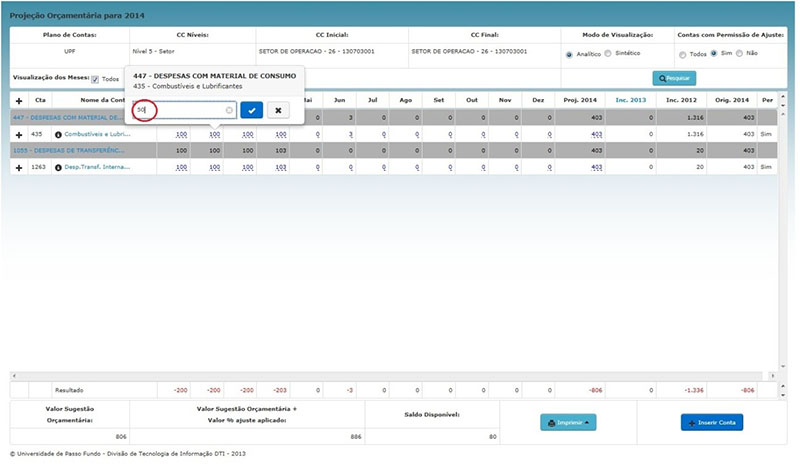Sort by the Inc. 2013 column header
The image size is (800, 467).
click(631, 100)
